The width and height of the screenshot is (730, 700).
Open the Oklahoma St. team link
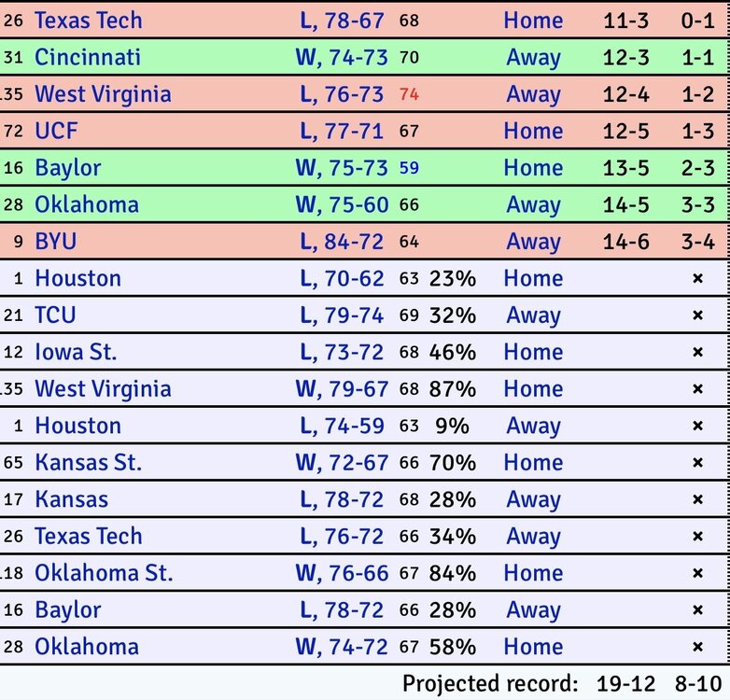pyautogui.click(x=104, y=573)
